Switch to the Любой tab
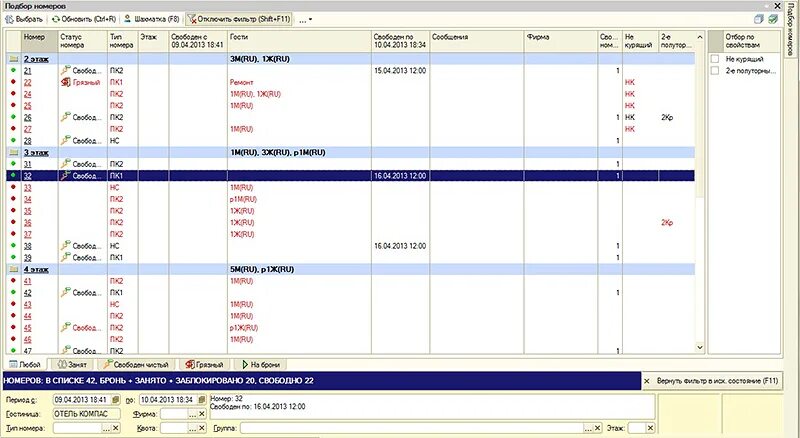The height and width of the screenshot is (438, 800). pos(25,364)
